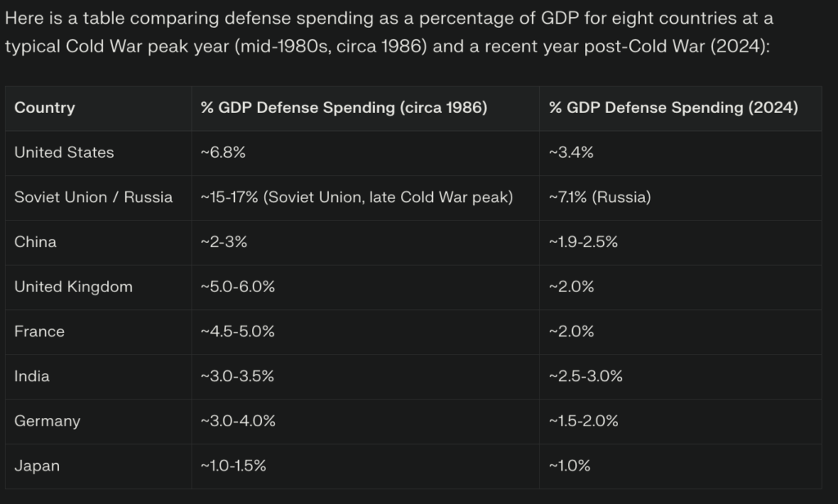Select the Japan row label
Viewport: 838px width, 504px height.
(37, 466)
